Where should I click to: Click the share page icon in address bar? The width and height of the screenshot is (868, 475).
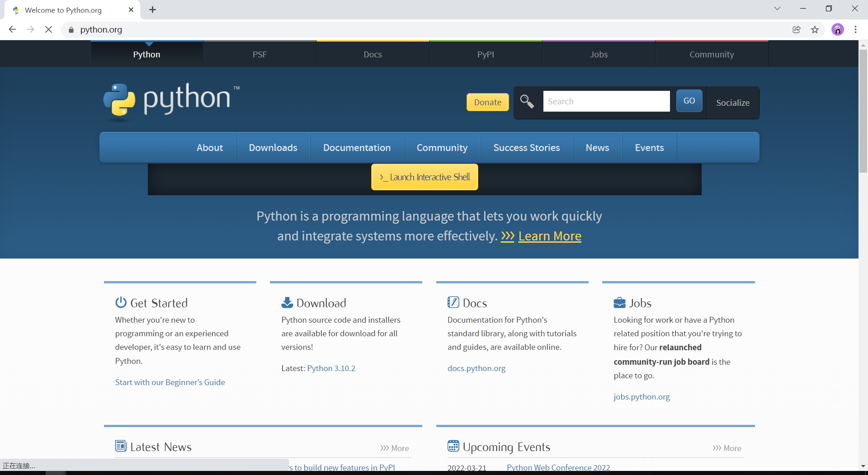(797, 29)
